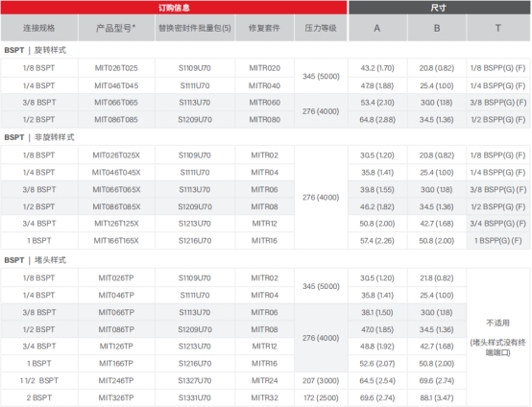532x407 pixels.
Task: Select the 207 (3000) pressure rating cell
Action: (x=321, y=380)
